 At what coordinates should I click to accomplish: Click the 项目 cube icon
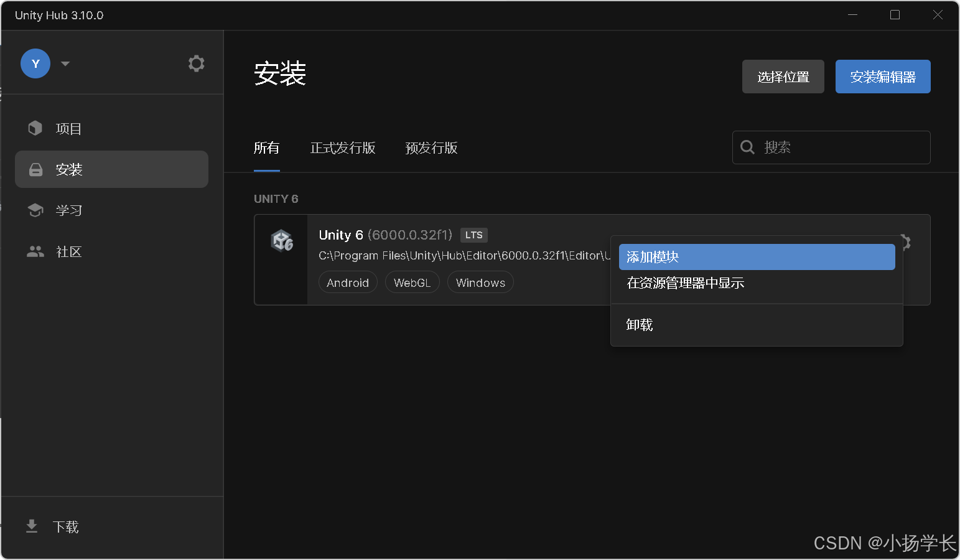pyautogui.click(x=35, y=128)
